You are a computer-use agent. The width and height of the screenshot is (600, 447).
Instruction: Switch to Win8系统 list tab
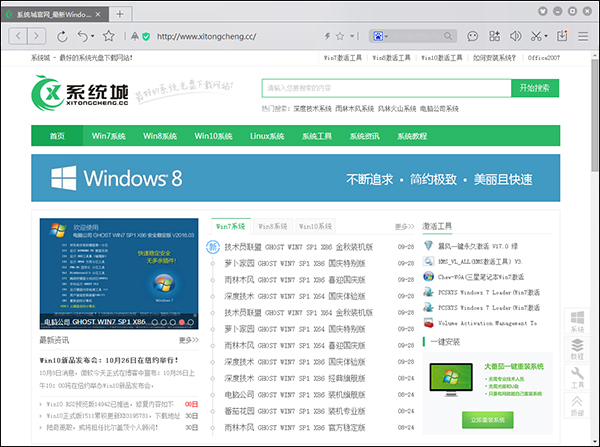[273, 226]
